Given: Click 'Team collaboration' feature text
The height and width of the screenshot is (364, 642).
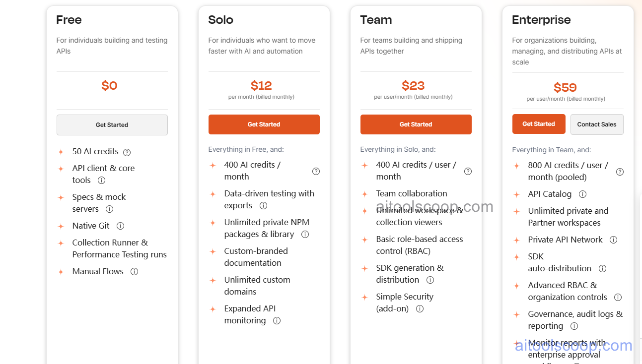Looking at the screenshot, I should pos(412,193).
